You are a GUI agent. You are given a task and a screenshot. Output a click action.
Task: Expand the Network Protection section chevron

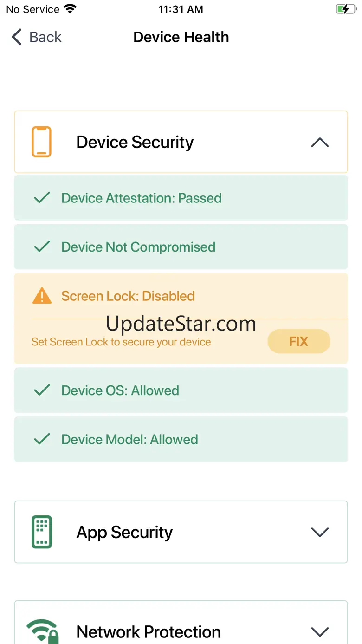[319, 631]
